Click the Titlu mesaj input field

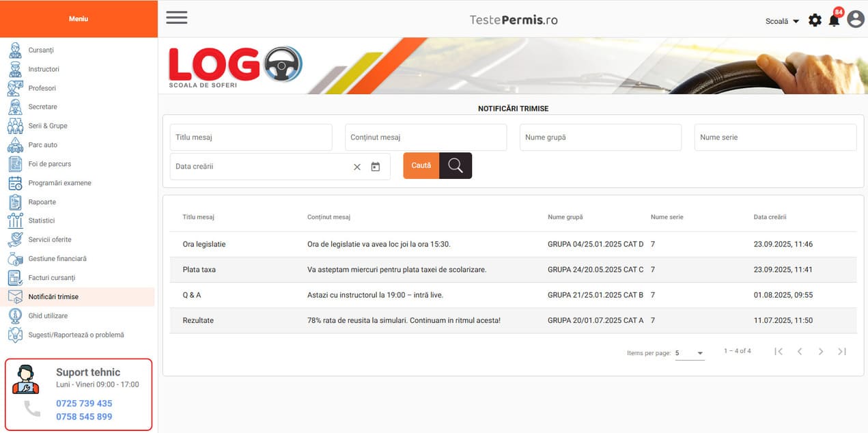[251, 137]
